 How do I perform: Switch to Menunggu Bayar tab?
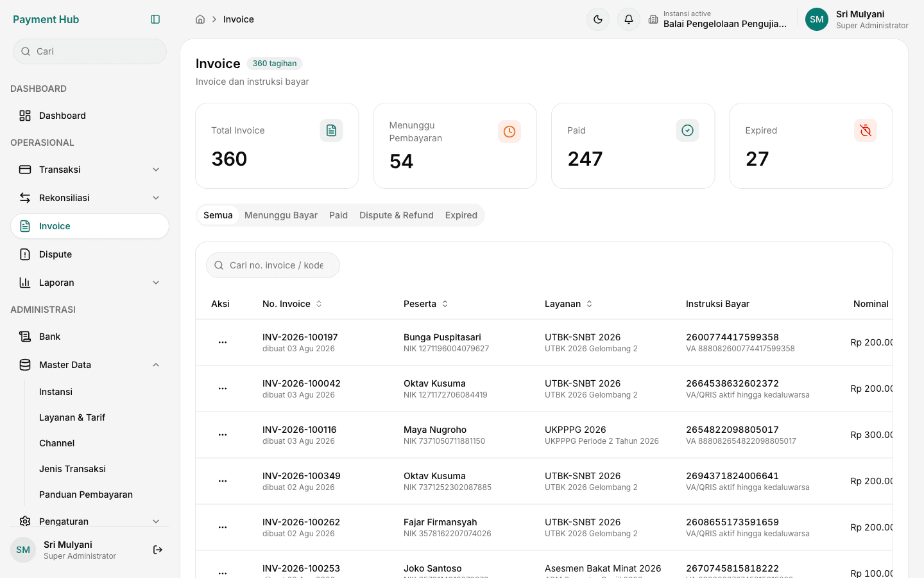coord(281,215)
